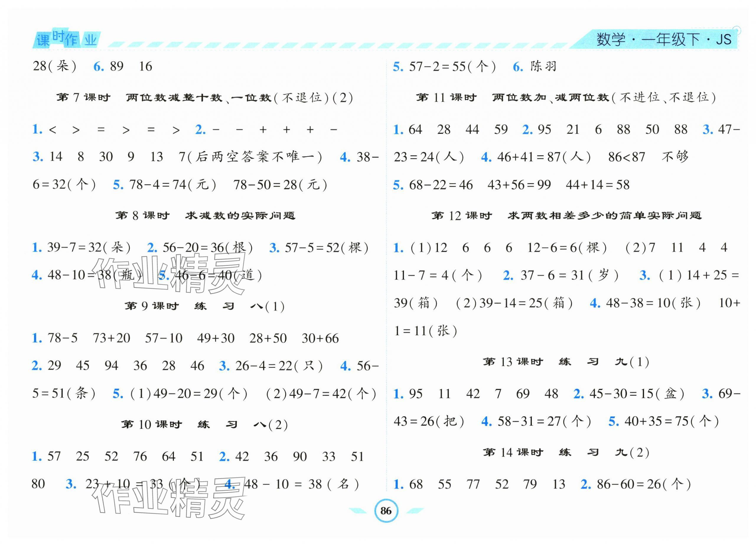Image resolution: width=756 pixels, height=546 pixels.
Task: Click the equation 39-7=32(朵)
Action: 89,248
